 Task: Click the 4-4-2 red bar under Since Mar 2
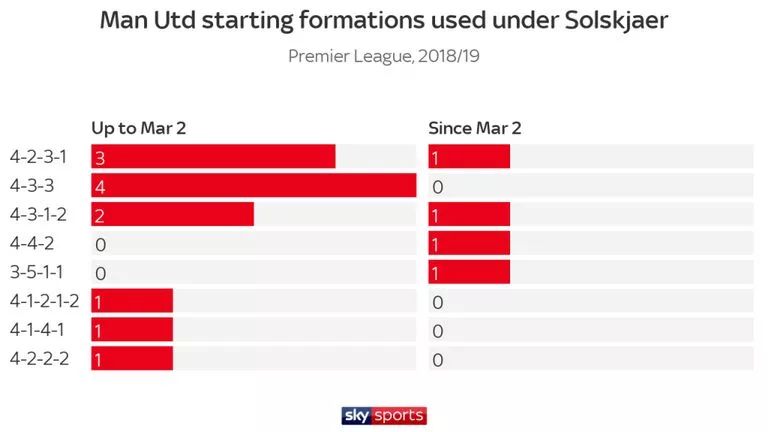coord(469,243)
